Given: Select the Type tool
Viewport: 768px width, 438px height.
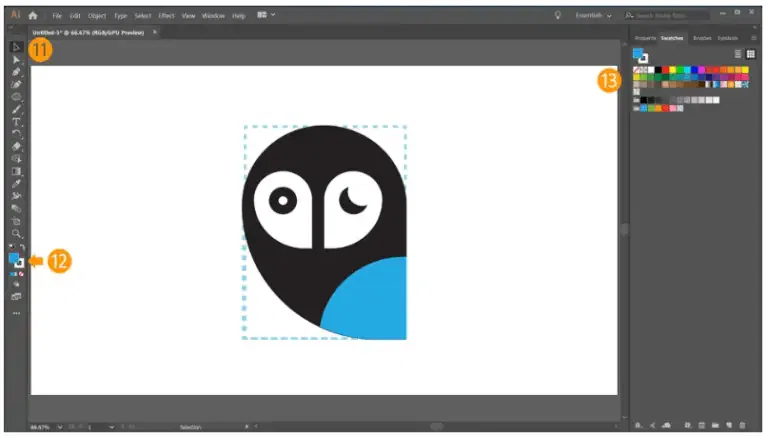Looking at the screenshot, I should [16, 121].
